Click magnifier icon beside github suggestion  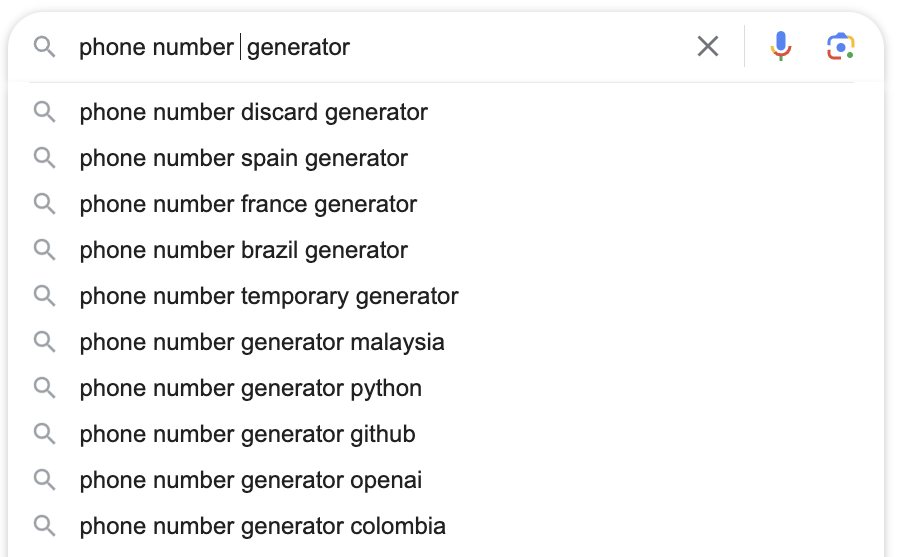pos(44,434)
